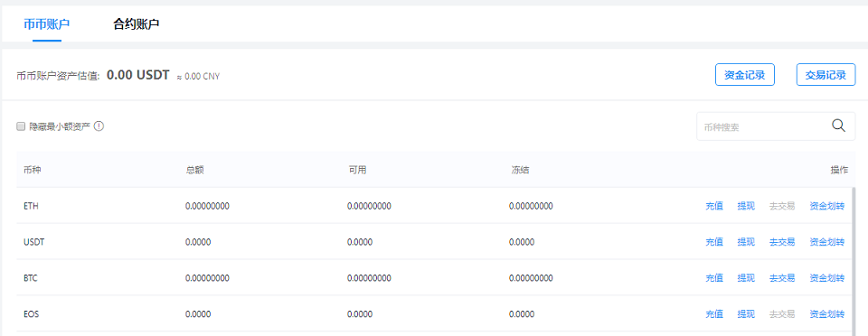Click 提现 for BTC

coord(746,278)
